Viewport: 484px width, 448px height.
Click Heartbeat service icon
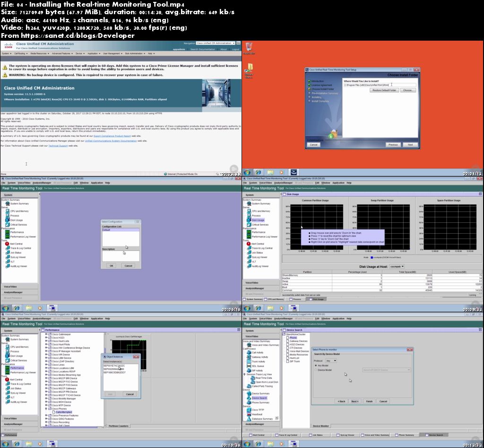[249, 414]
